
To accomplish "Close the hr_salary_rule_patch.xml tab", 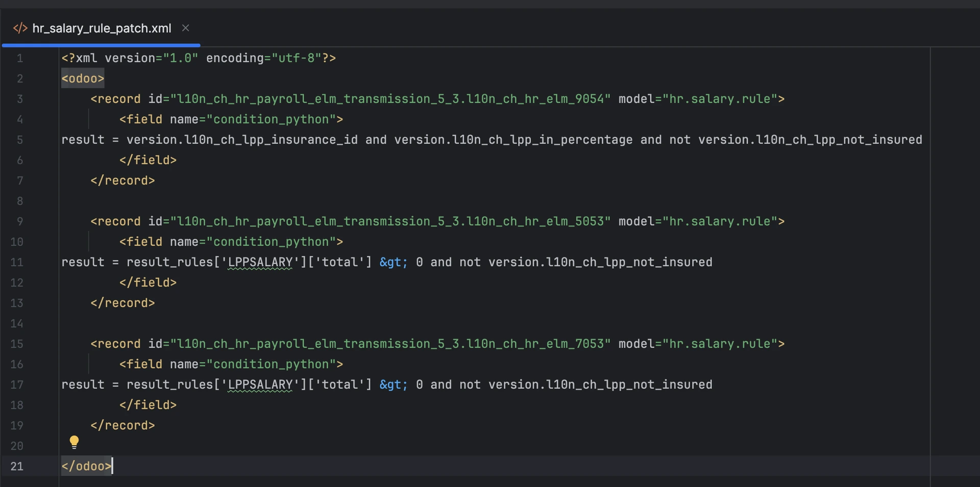I will pyautogui.click(x=186, y=28).
